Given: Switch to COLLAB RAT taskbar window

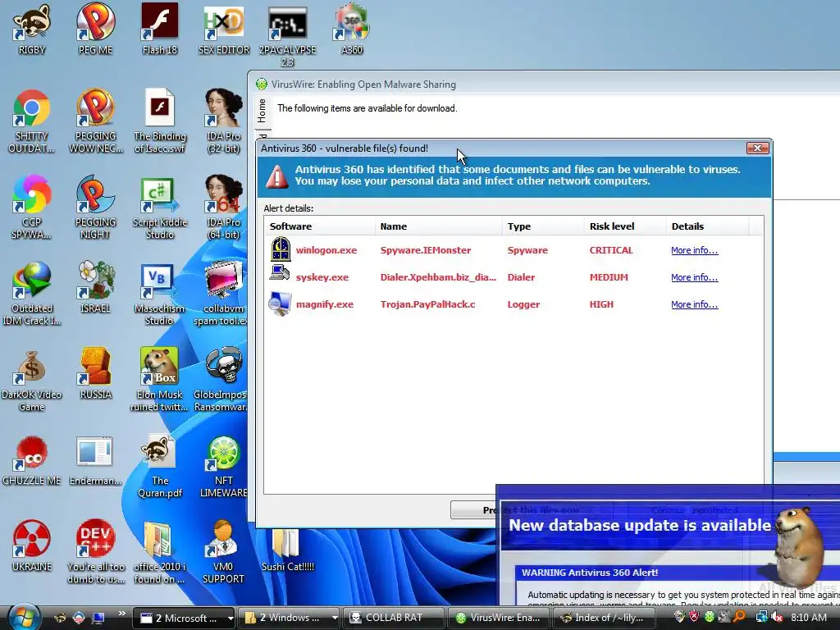Looking at the screenshot, I should click(x=393, y=618).
